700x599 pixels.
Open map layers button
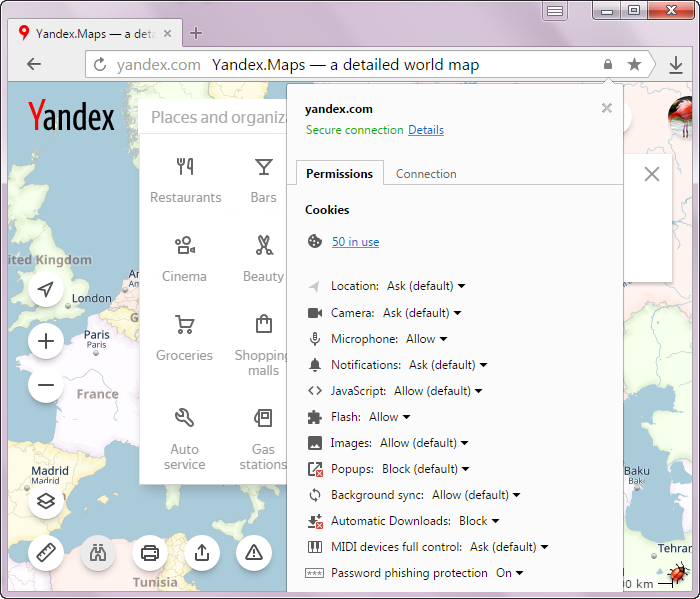[46, 501]
